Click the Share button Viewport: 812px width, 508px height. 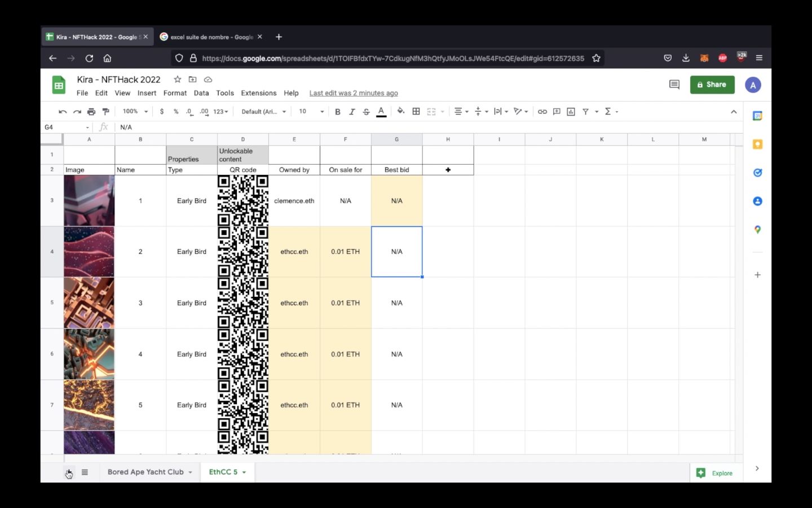[712, 85]
